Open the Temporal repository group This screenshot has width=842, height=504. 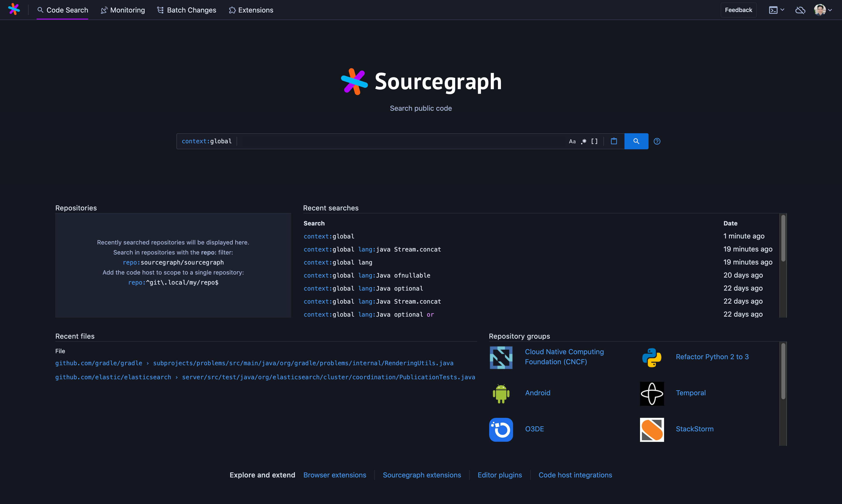(x=690, y=393)
